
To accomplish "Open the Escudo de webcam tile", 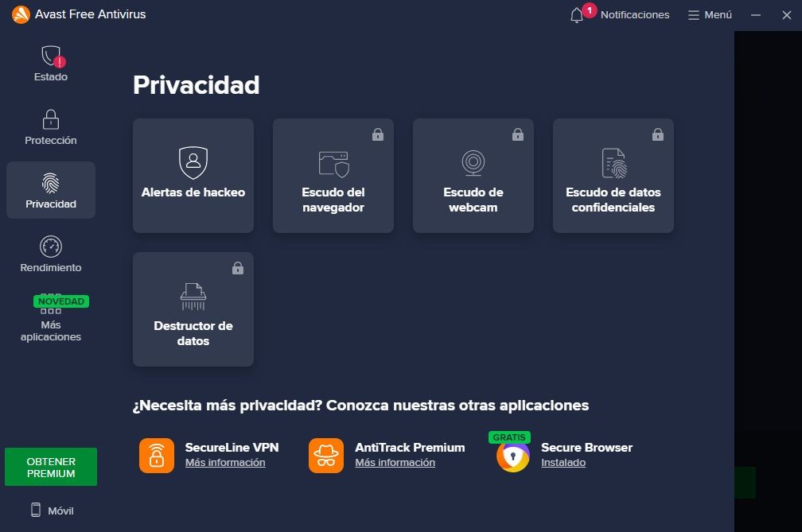I will [473, 176].
